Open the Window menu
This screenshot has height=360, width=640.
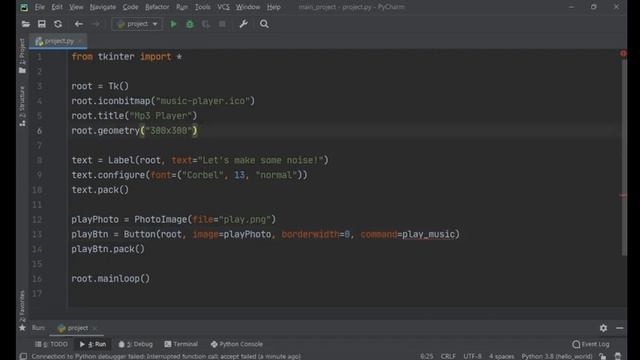click(x=248, y=7)
